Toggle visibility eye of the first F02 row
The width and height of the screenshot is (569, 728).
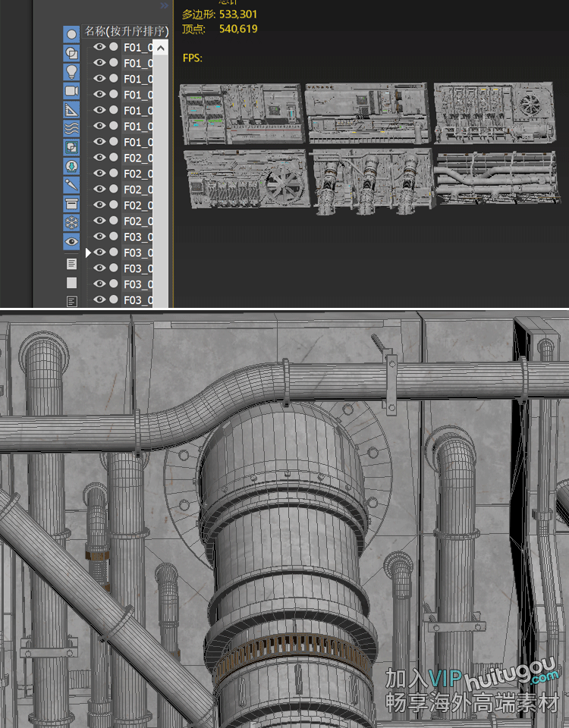[99, 158]
